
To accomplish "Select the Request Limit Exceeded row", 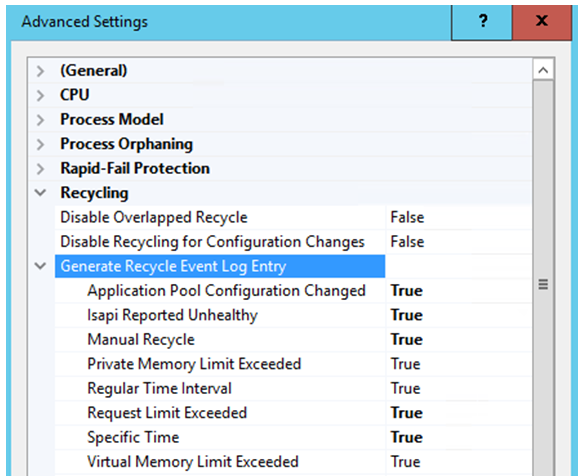I will click(x=293, y=413).
